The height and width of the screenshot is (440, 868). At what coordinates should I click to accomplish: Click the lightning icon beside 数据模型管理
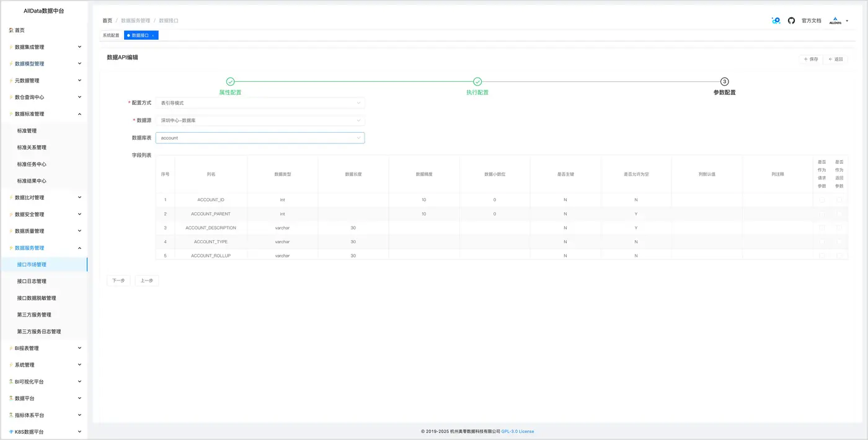[x=11, y=64]
